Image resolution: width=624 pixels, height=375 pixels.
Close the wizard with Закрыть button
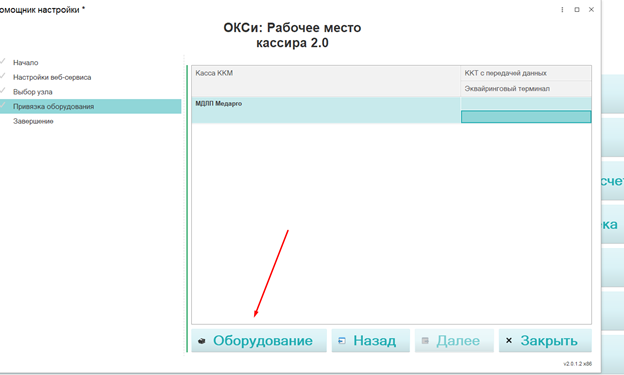pyautogui.click(x=545, y=341)
